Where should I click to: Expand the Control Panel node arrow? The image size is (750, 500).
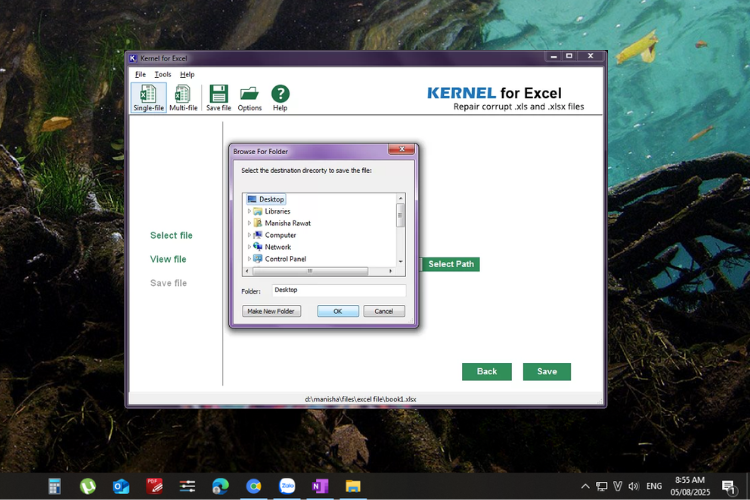click(x=249, y=259)
